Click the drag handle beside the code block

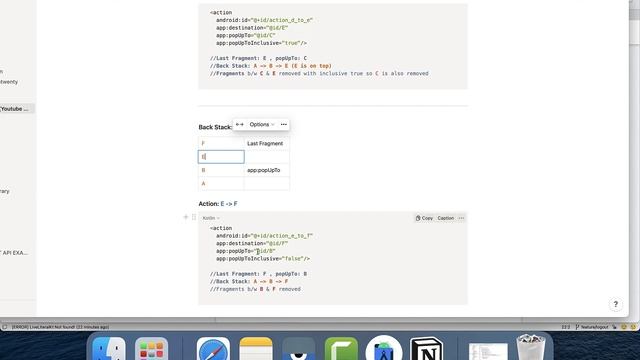coord(194,217)
